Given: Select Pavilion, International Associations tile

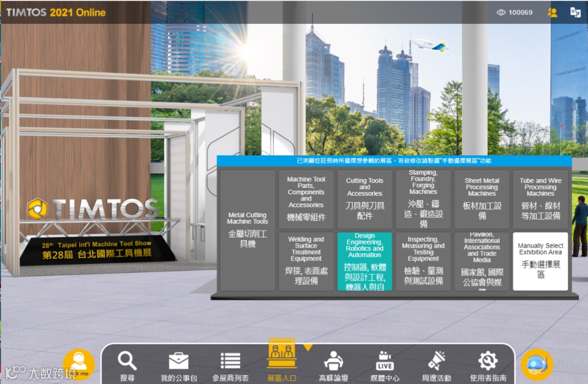Looking at the screenshot, I should [x=482, y=261].
